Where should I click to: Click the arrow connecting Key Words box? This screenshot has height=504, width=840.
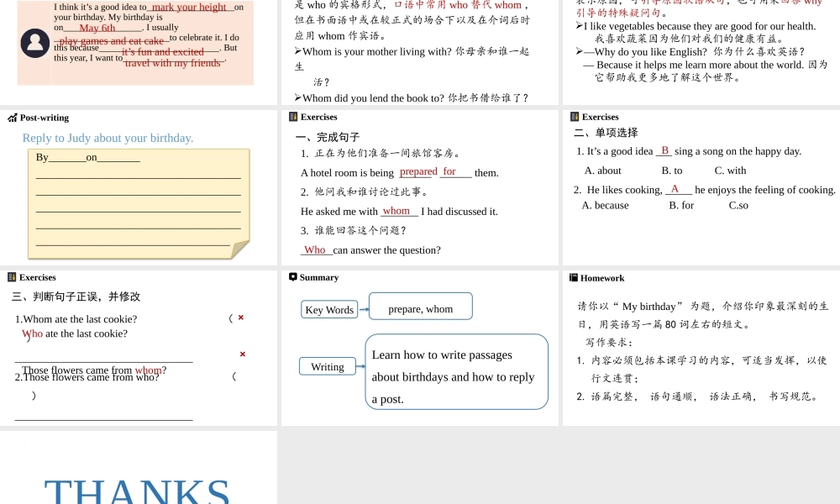coord(364,310)
